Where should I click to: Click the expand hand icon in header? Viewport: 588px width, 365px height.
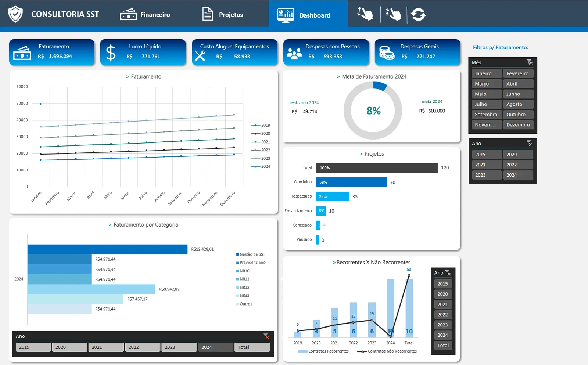coord(365,14)
